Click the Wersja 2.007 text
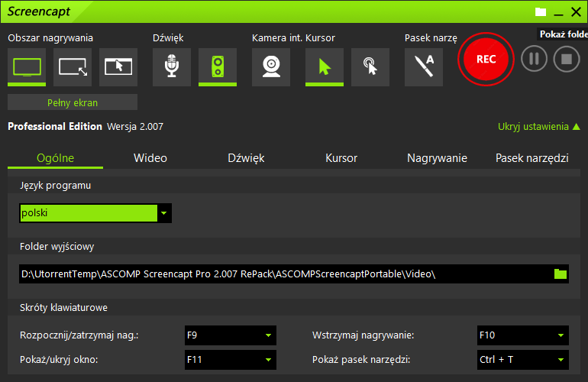This screenshot has width=588, height=382. tap(135, 127)
